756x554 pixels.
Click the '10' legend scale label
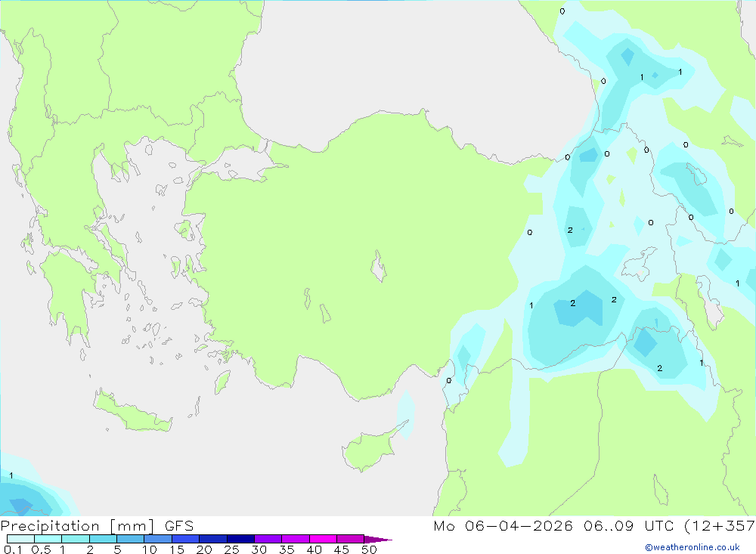(x=149, y=549)
